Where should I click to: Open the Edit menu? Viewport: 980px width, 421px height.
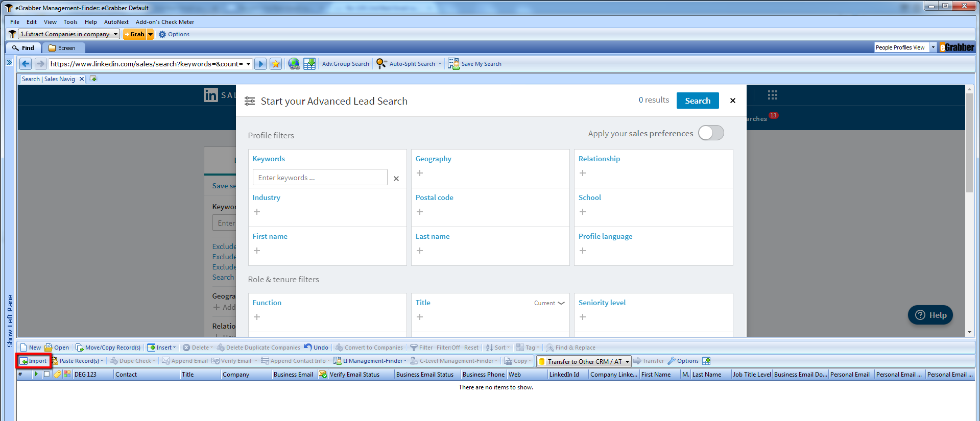coord(32,22)
